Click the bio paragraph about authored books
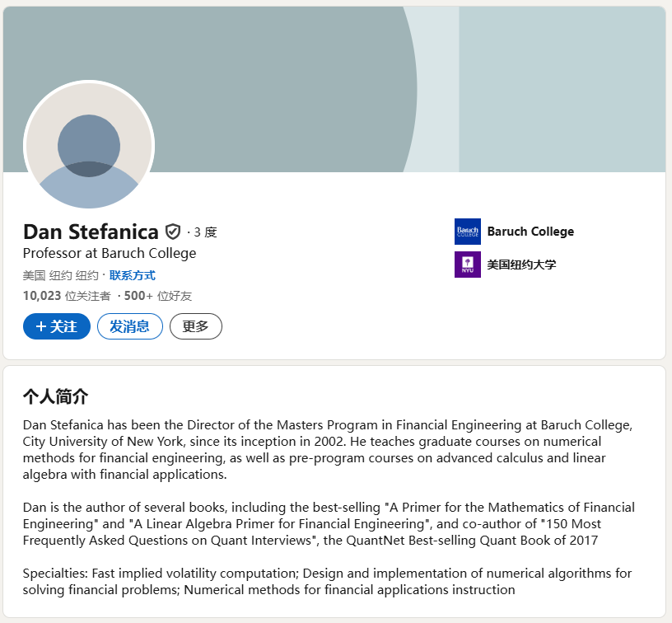 pyautogui.click(x=329, y=524)
